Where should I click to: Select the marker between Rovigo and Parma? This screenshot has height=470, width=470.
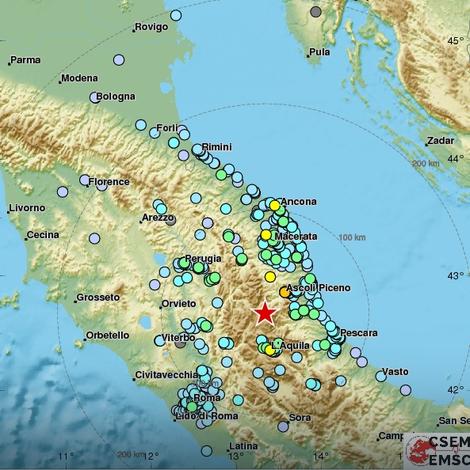click(x=119, y=60)
